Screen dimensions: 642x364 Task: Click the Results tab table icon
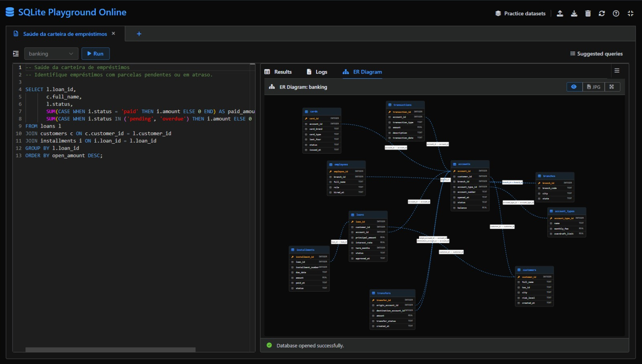(267, 72)
